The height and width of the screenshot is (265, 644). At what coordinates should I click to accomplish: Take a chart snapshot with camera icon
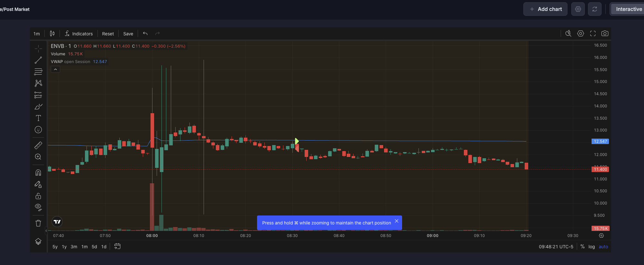tap(605, 33)
